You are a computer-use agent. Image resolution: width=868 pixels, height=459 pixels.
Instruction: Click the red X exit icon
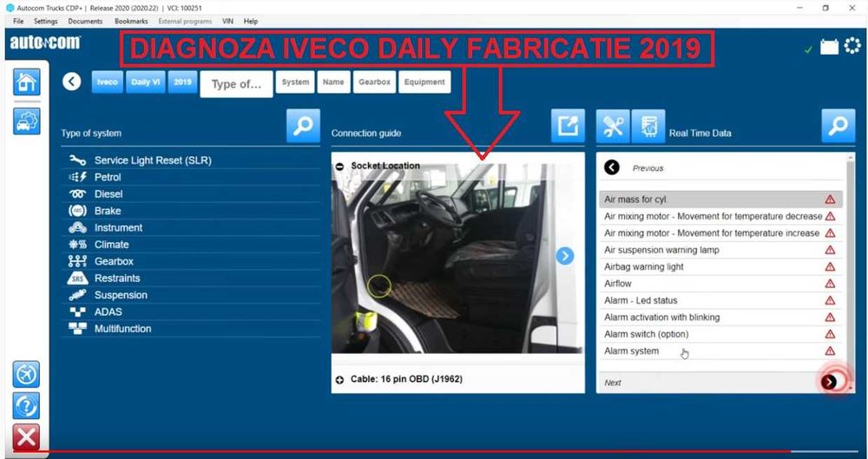pos(26,438)
